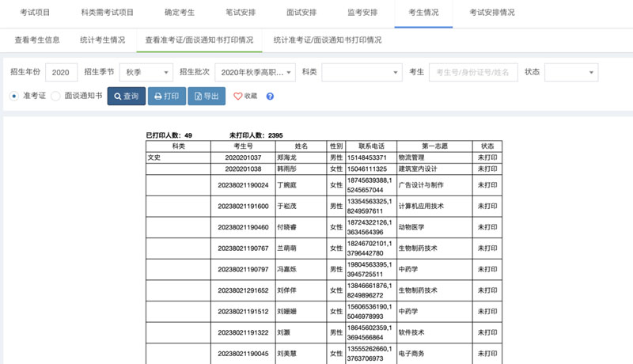The width and height of the screenshot is (633, 364).
Task: Click the 查询 search button
Action: tap(126, 97)
